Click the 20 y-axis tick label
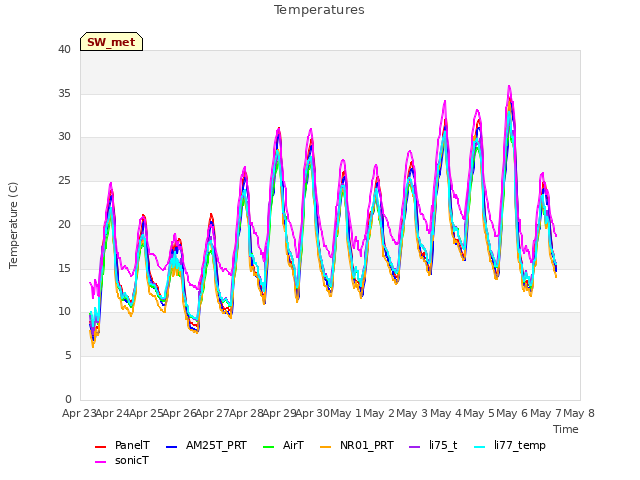 [x=64, y=224]
